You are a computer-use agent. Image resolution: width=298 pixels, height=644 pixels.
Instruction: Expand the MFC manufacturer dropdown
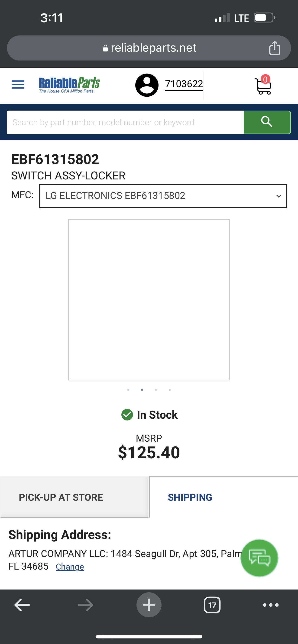[163, 196]
